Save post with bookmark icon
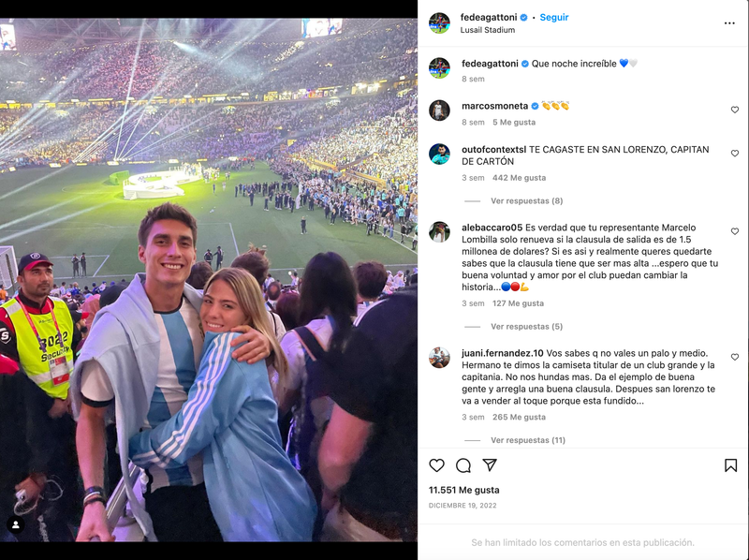This screenshot has width=749, height=560. (730, 465)
